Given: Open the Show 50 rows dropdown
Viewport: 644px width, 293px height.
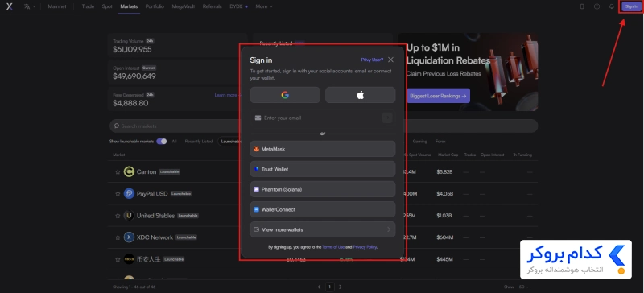Looking at the screenshot, I should (524, 287).
